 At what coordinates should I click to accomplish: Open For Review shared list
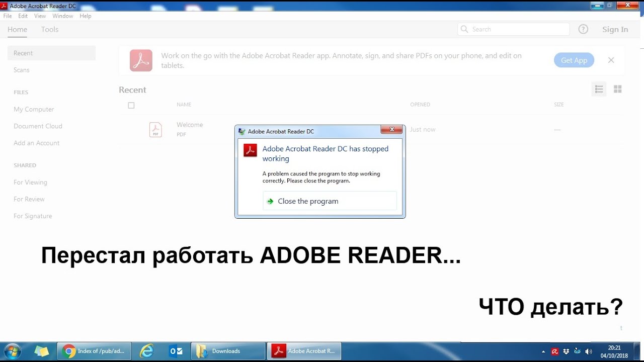pos(29,199)
